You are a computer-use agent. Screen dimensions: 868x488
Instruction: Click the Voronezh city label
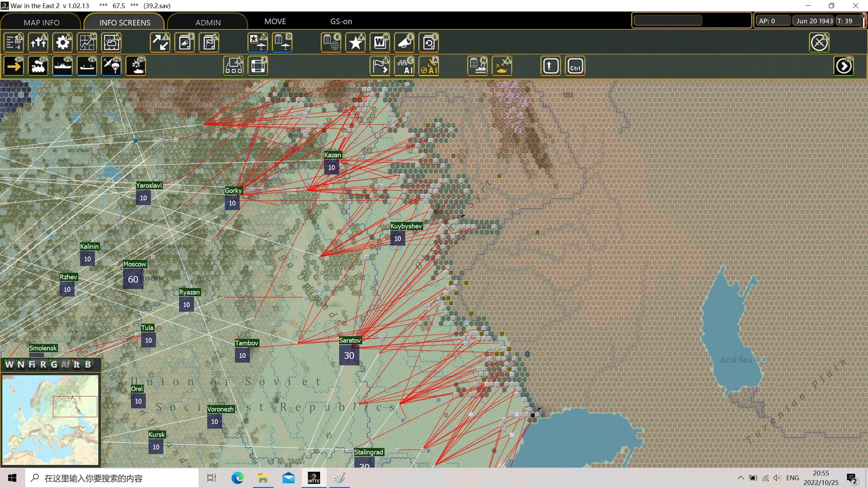pos(221,409)
